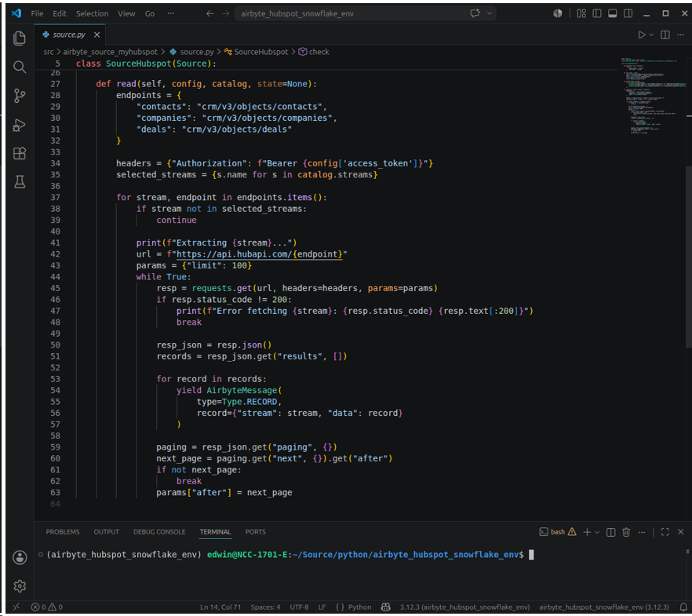Open the Accounts menu icon
Screen dimensions: 692x616
pos(20,557)
